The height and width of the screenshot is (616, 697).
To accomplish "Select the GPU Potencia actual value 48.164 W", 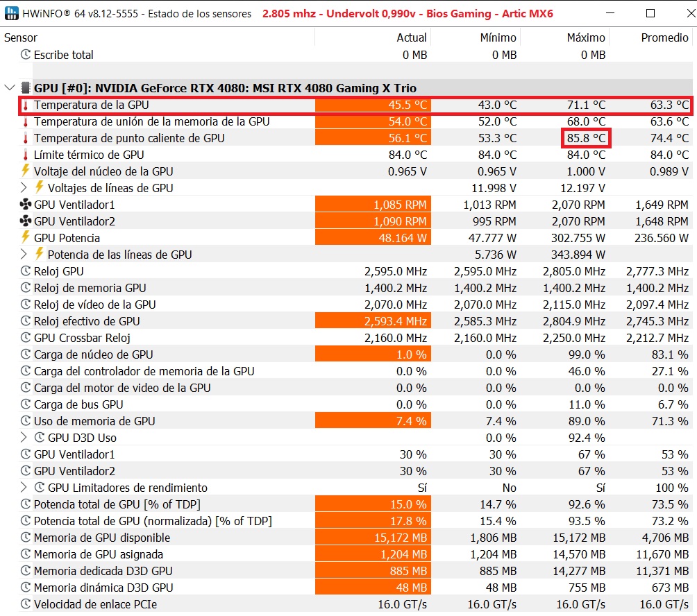I will (x=402, y=238).
